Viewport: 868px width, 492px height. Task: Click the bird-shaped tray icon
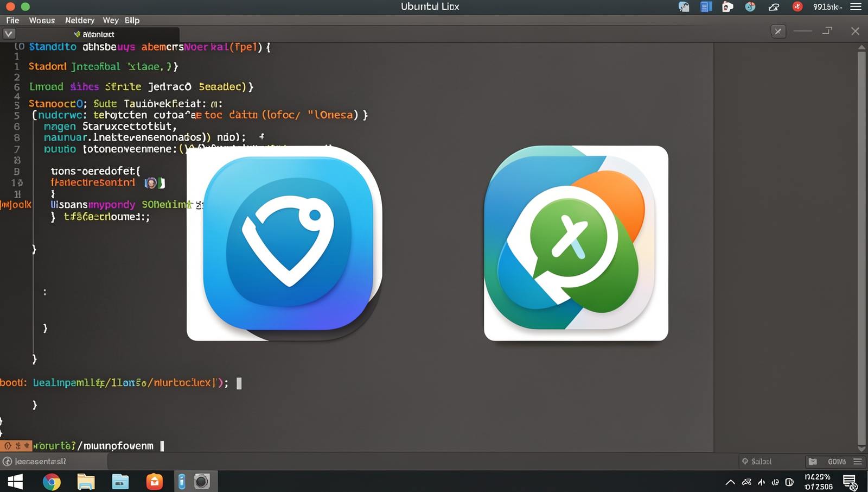tap(747, 482)
